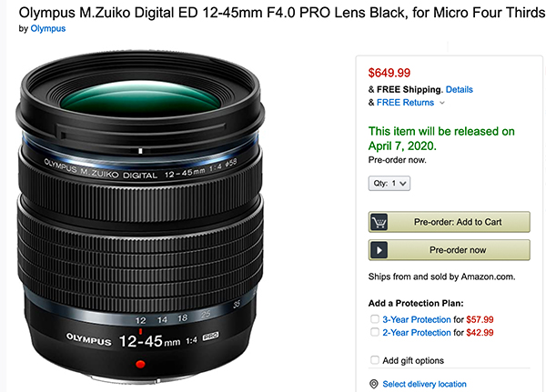Viewport: 546px width, 392px height.
Task: Click the shopping cart icon on Add to Cart
Action: 380,223
